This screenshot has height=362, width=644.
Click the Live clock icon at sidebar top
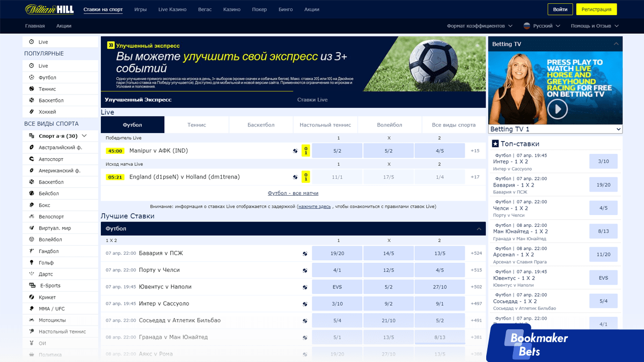[x=31, y=42]
